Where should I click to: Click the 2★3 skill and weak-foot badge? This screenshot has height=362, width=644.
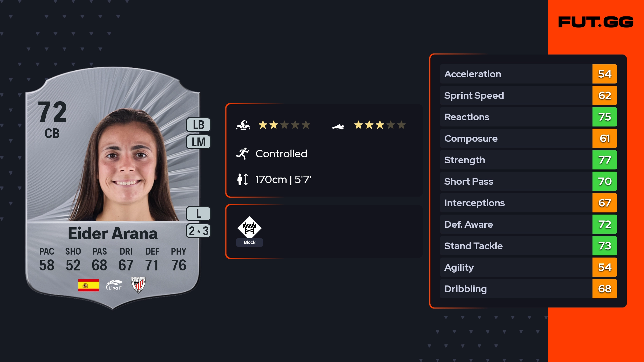point(198,231)
